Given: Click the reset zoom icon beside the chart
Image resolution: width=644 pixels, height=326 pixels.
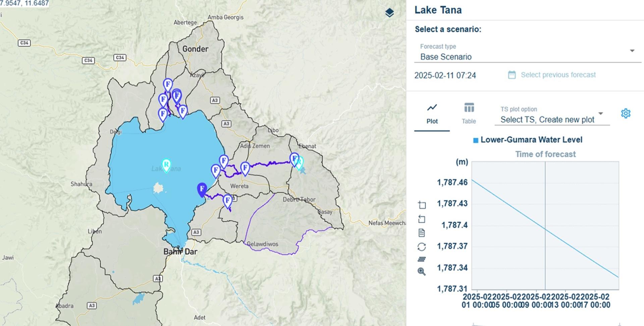Looking at the screenshot, I should coord(422,219).
